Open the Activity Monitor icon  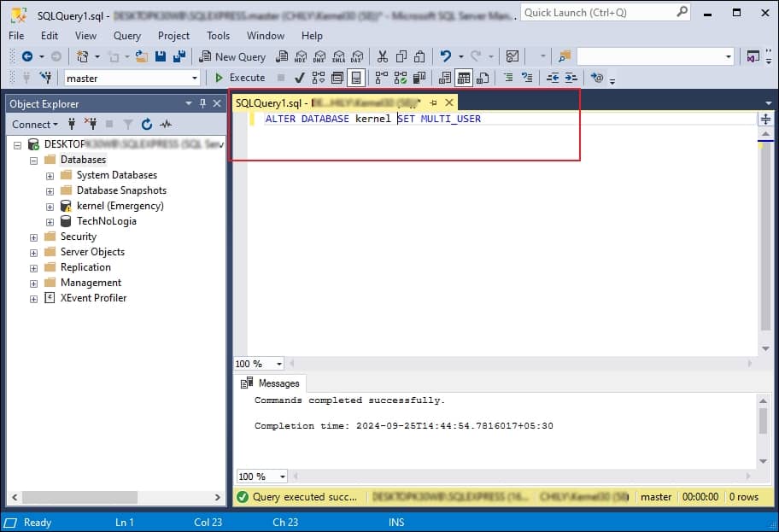512,56
